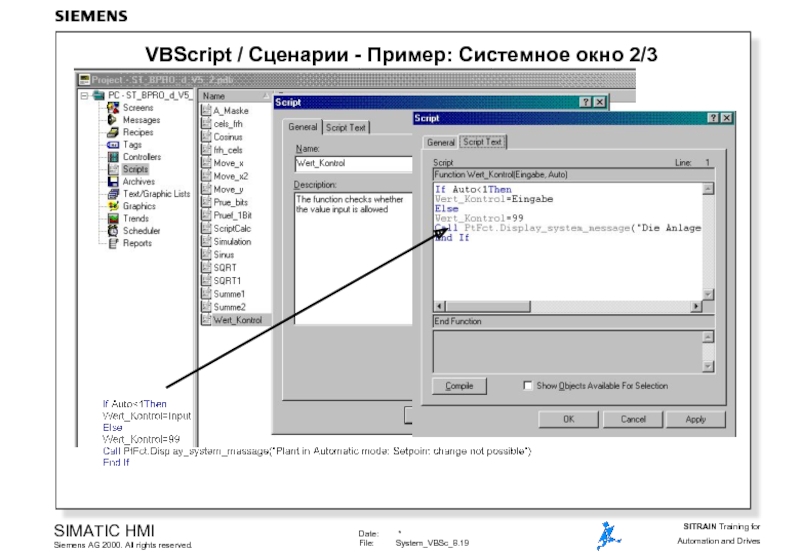
Task: Click the End Function line
Action: (572, 321)
